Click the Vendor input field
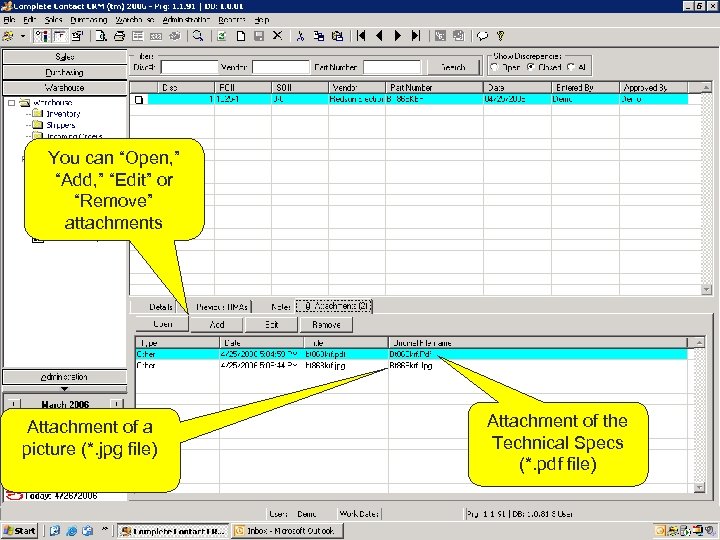Screen dimensions: 720x540 tap(281, 68)
